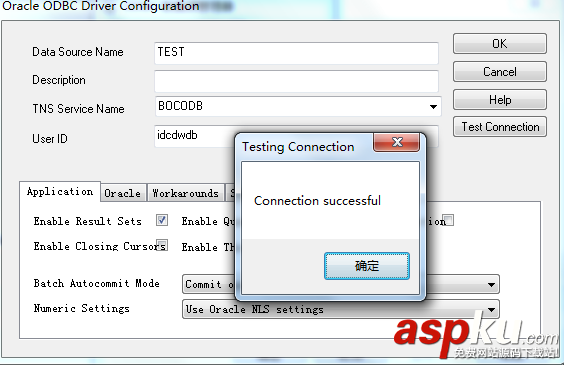Confirm the dialog with 确定 button
Screen dimensions: 564x365
point(367,266)
